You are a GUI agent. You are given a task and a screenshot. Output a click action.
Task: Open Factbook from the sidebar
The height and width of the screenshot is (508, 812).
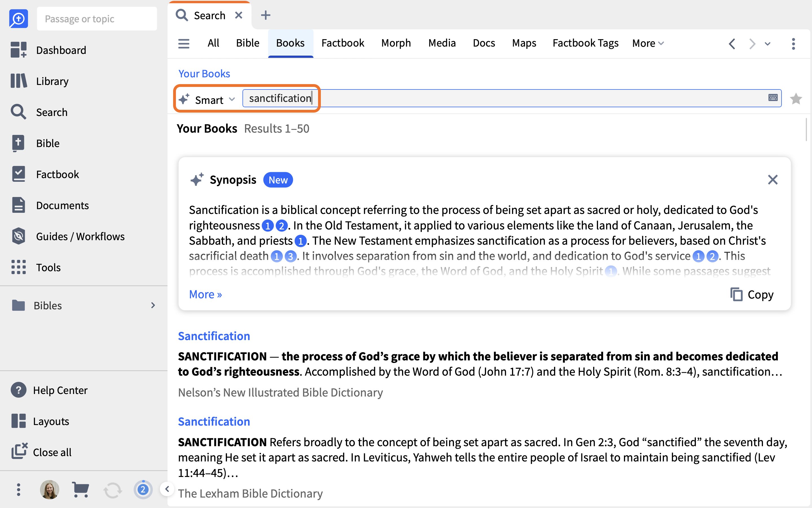point(45,174)
